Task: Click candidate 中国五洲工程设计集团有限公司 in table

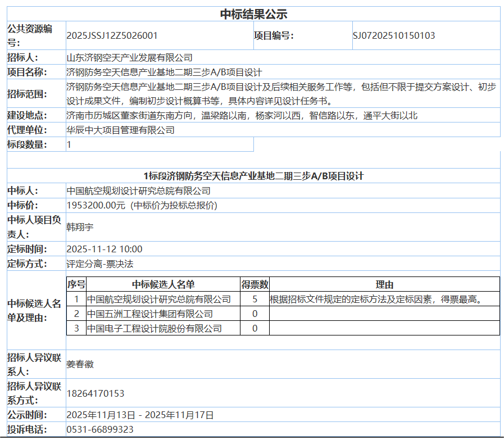Action: 150,314
